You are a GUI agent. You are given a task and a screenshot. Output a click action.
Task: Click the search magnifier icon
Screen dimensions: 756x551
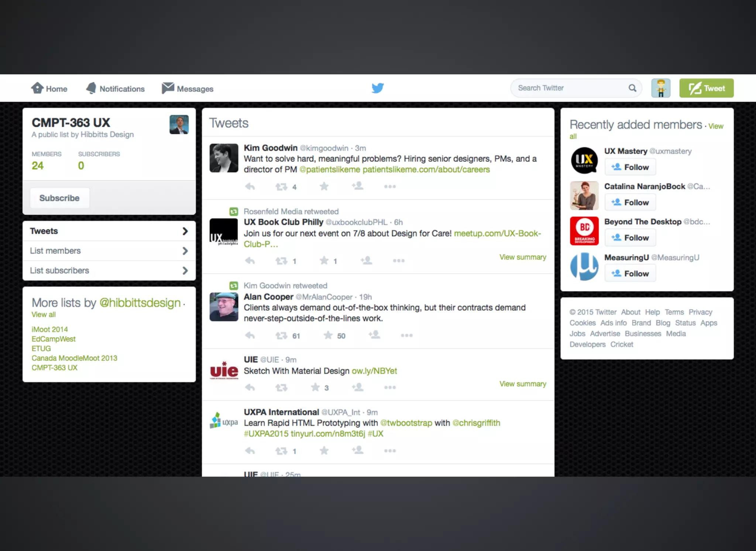tap(632, 88)
